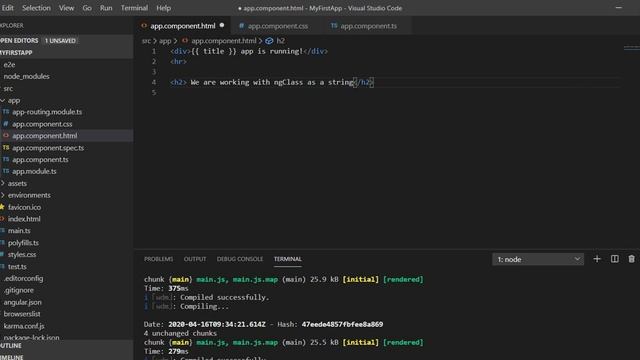The height and width of the screenshot is (360, 640).
Task: Select the Terminal panel tab
Action: click(288, 259)
